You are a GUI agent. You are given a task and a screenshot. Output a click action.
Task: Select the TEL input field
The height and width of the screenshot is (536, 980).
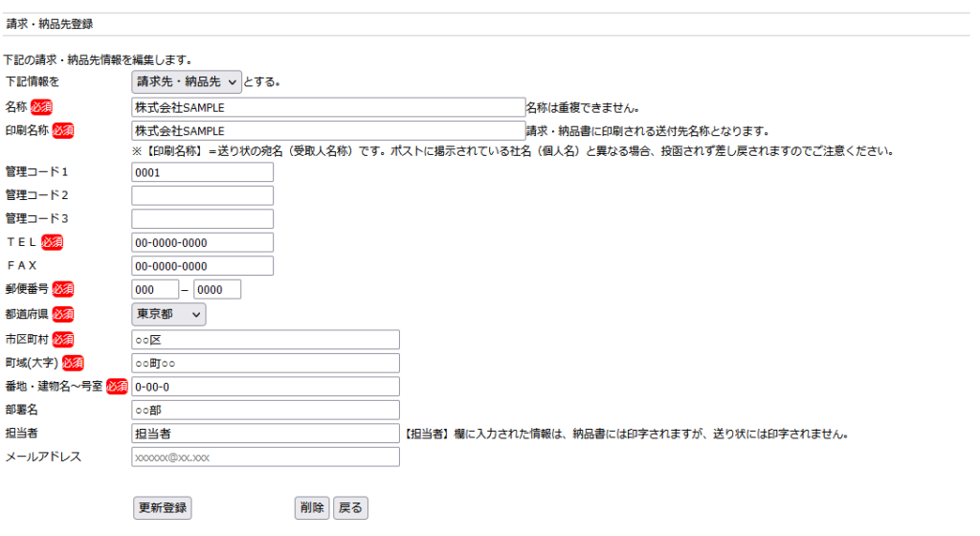tap(203, 242)
